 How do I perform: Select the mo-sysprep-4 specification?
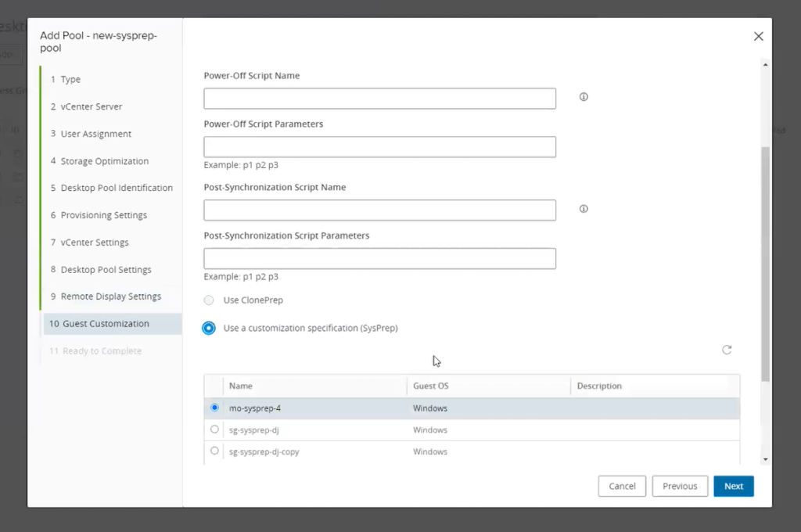[x=214, y=407]
